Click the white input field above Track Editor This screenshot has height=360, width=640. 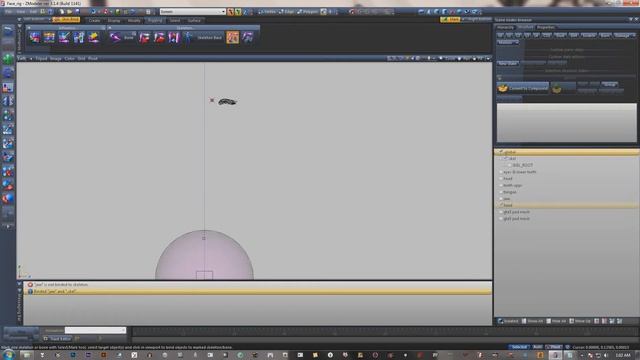96,330
